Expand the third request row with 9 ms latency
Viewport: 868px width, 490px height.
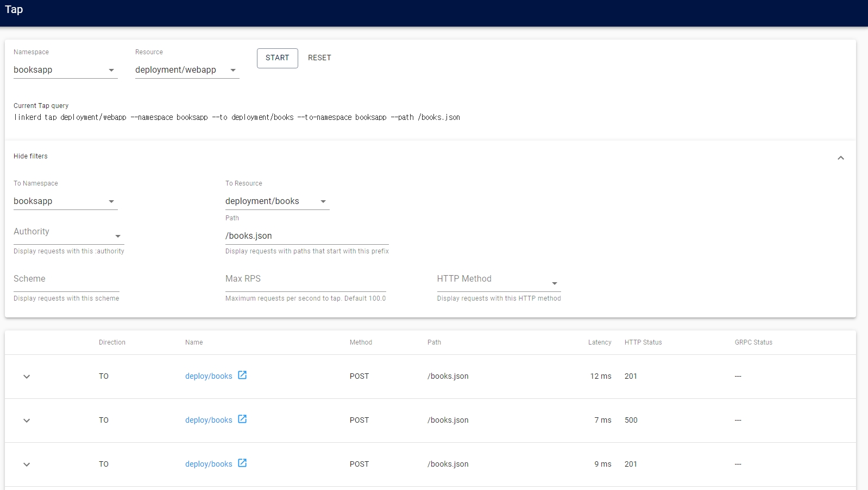tap(27, 464)
